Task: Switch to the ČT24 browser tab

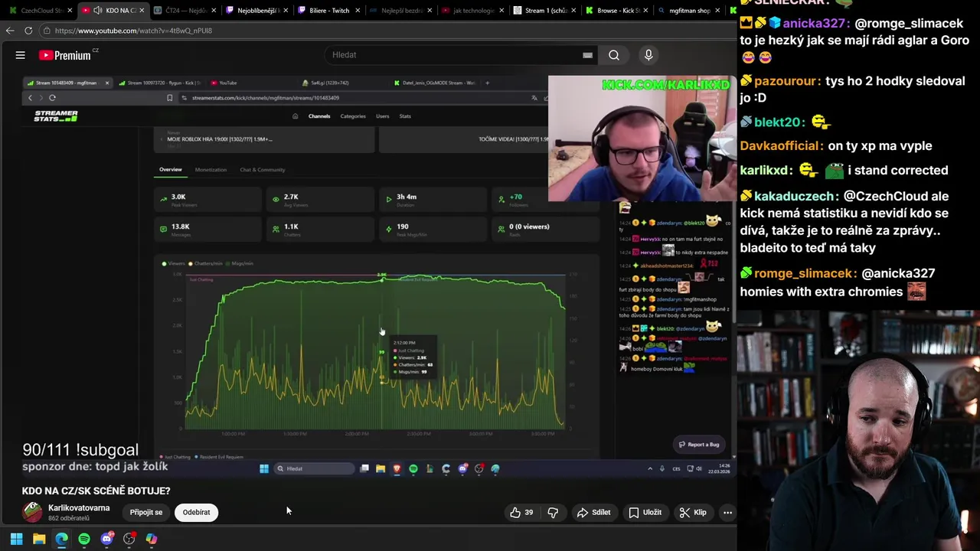Action: 185,11
